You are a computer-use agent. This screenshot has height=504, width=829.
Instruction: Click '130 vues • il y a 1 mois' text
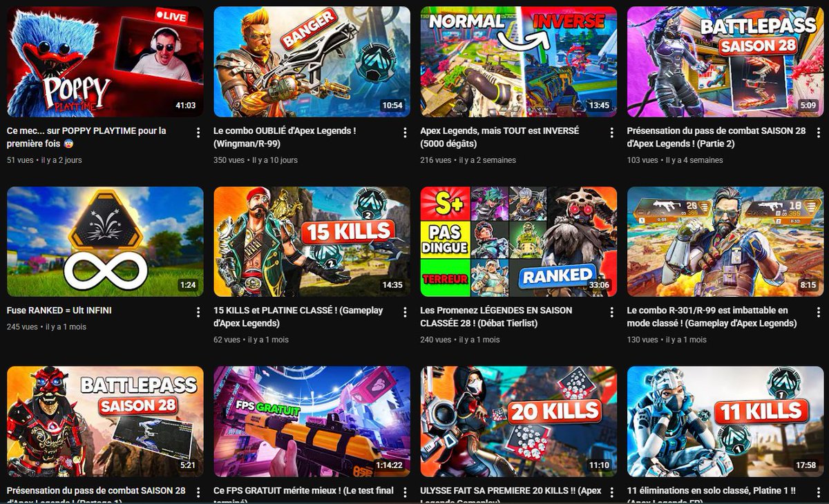click(x=667, y=340)
